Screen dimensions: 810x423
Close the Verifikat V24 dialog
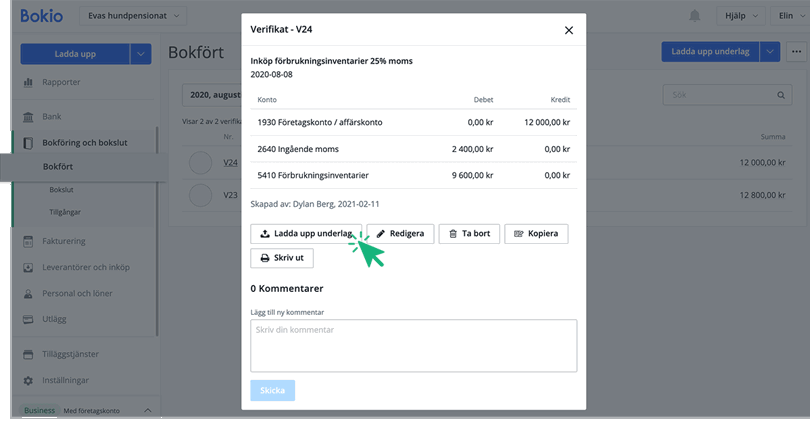[x=569, y=30]
